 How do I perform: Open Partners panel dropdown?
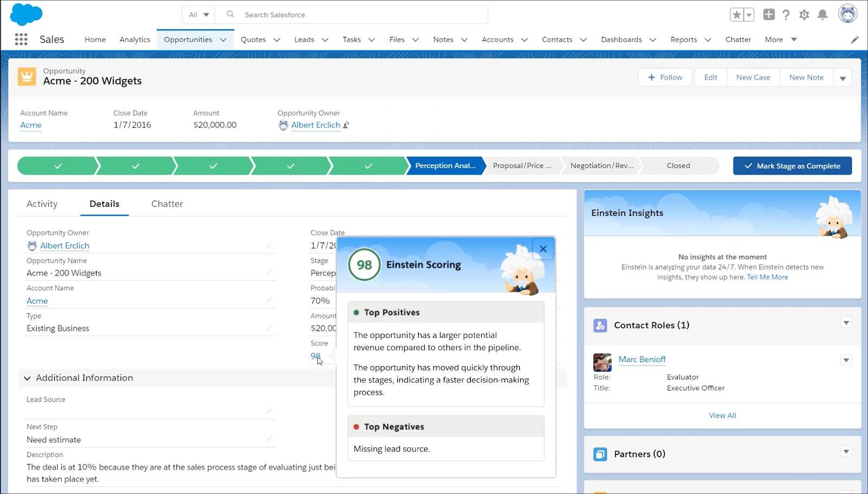(x=846, y=451)
